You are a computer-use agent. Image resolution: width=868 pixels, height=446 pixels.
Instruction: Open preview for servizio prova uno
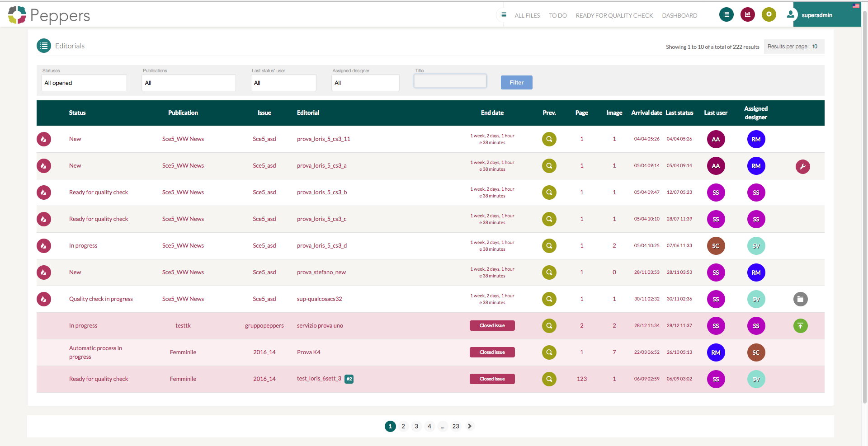[x=549, y=326]
